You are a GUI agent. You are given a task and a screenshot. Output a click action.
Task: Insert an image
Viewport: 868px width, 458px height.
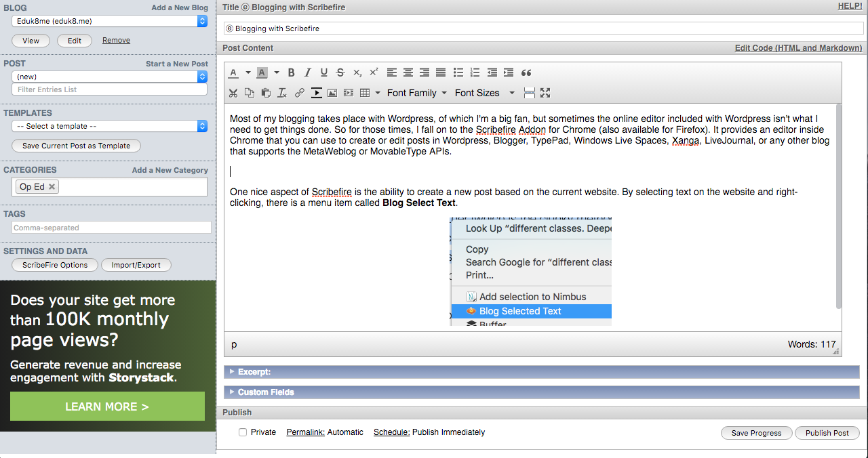pos(332,93)
